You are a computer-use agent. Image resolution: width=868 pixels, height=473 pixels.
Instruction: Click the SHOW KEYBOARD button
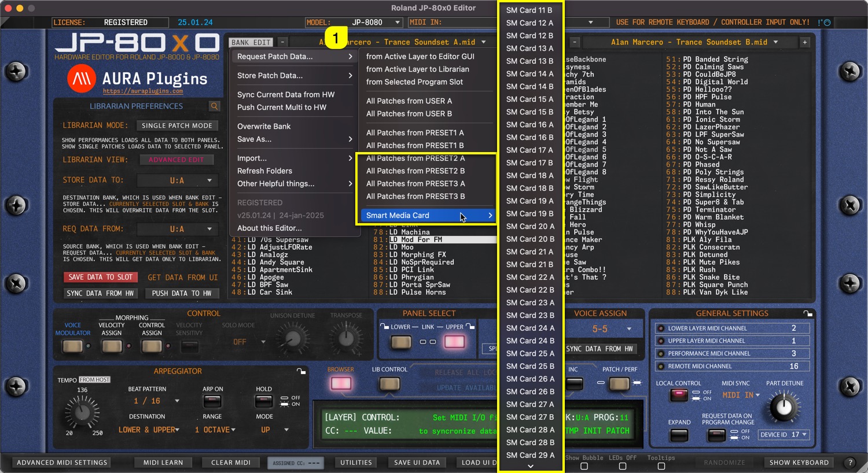click(x=799, y=463)
